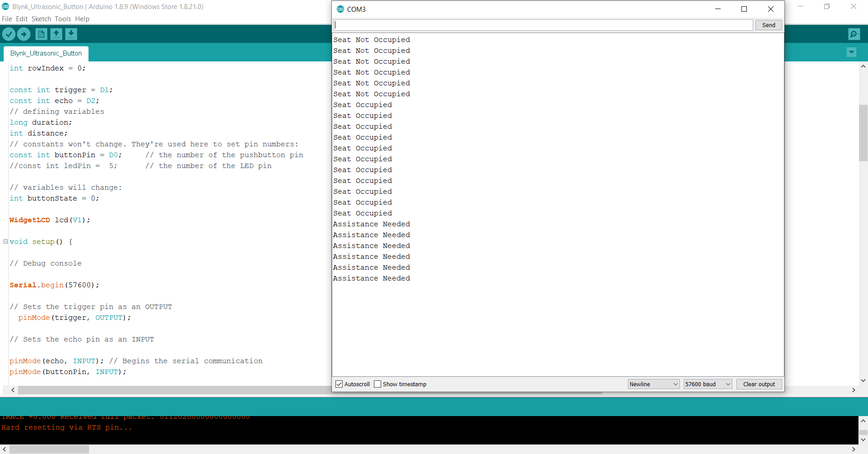Enable the Show timestamp checkbox

tap(378, 384)
